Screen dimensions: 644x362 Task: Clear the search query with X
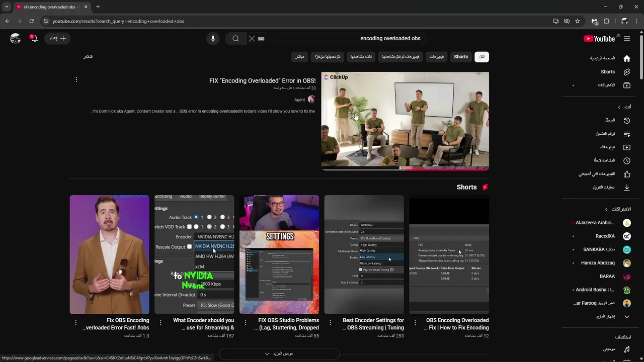coord(252,38)
